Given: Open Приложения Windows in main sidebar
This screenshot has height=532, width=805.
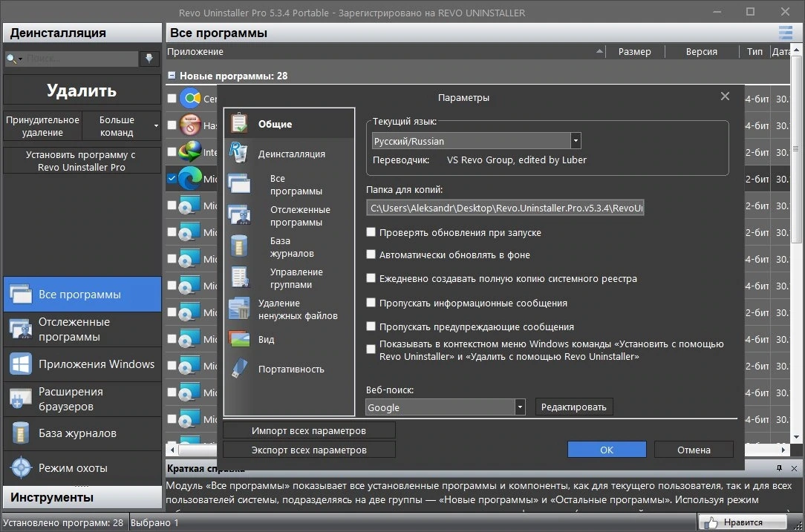Looking at the screenshot, I should (82, 364).
